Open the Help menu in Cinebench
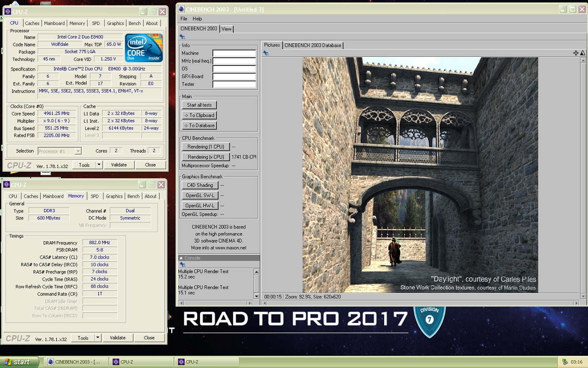Viewport: 588px width, 368px height. click(x=197, y=19)
